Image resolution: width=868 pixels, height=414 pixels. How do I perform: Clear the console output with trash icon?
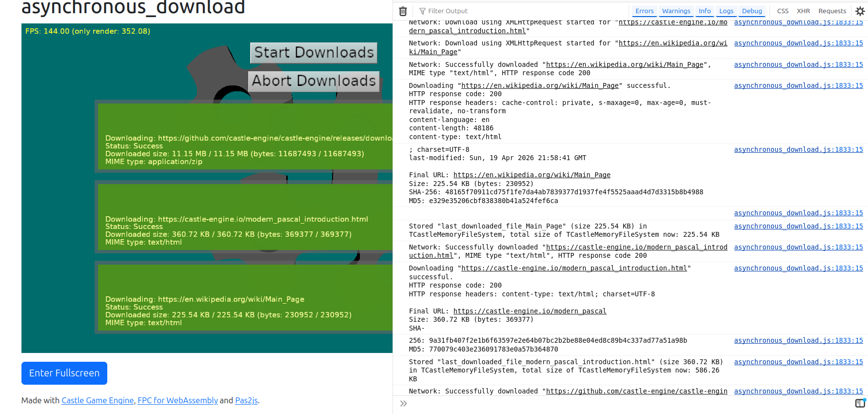point(403,11)
